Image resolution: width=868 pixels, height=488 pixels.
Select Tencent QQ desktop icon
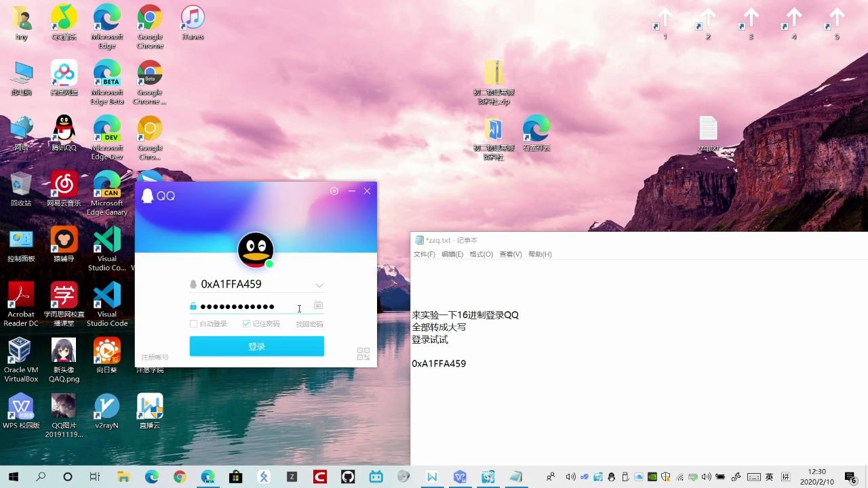point(64,134)
